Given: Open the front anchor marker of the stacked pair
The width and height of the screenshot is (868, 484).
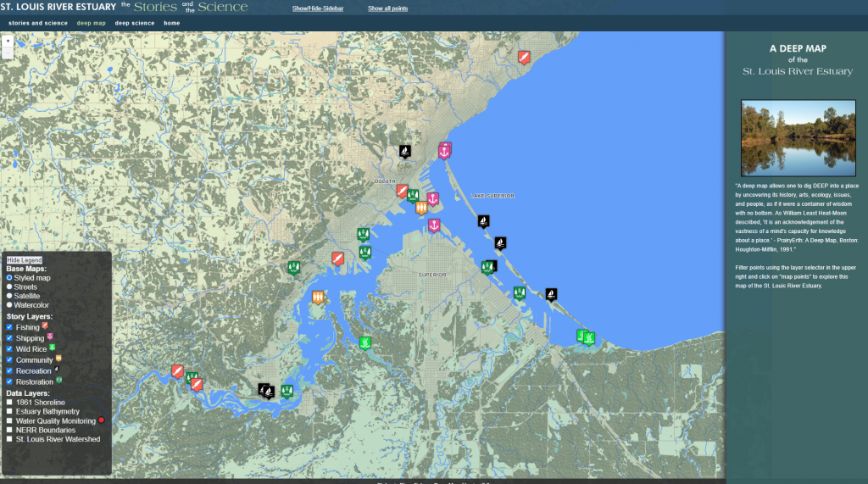Looking at the screenshot, I should pyautogui.click(x=444, y=153).
